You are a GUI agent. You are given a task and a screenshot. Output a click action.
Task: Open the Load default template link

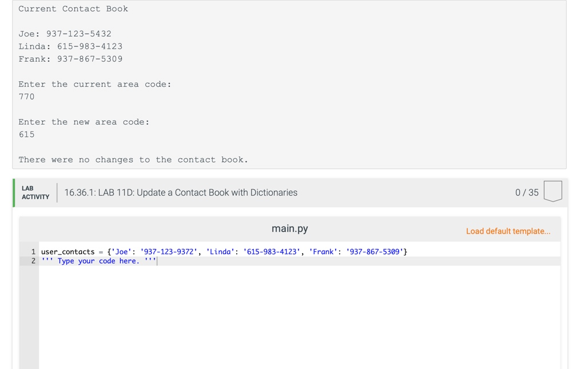click(508, 231)
